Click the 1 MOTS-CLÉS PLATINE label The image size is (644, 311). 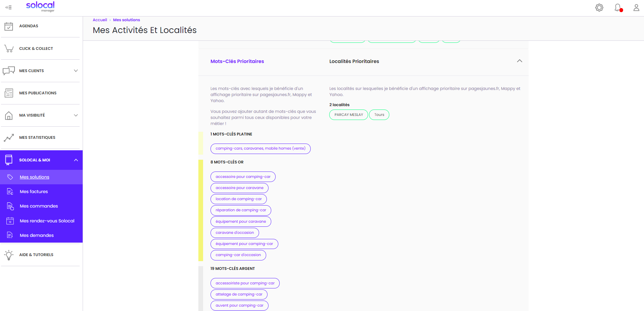pos(231,134)
